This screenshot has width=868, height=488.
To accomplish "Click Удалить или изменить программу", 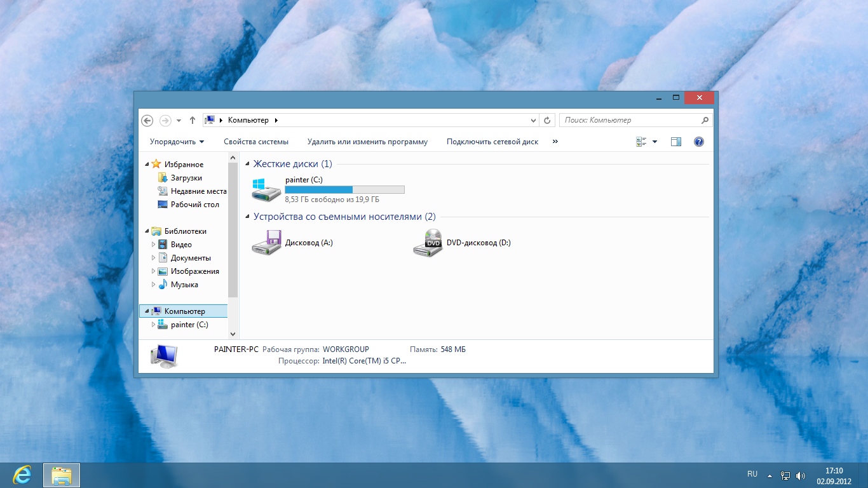I will (x=367, y=142).
